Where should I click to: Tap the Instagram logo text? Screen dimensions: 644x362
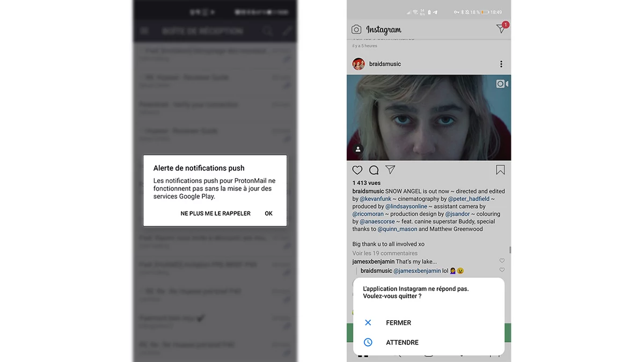pyautogui.click(x=384, y=29)
